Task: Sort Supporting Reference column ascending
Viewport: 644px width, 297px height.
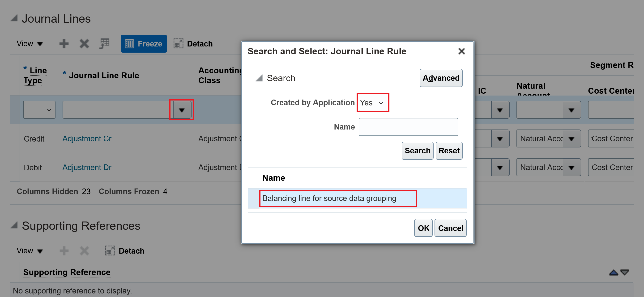Action: (614, 272)
